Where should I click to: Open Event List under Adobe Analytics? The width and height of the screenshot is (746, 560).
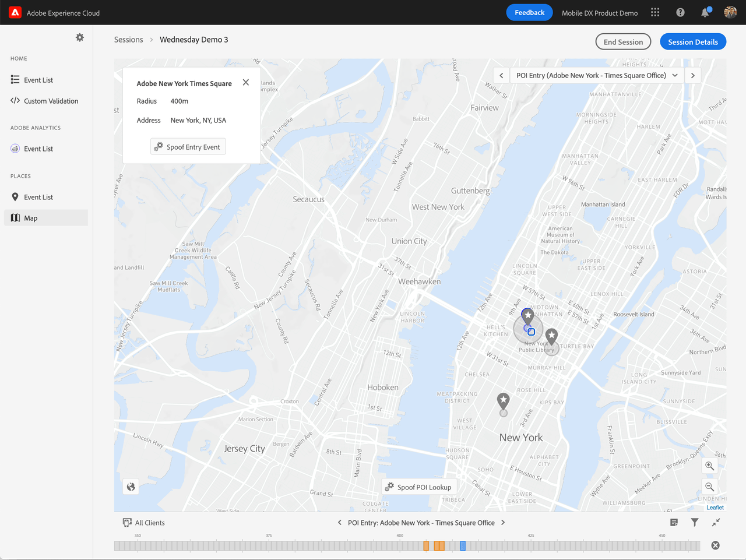[46, 149]
